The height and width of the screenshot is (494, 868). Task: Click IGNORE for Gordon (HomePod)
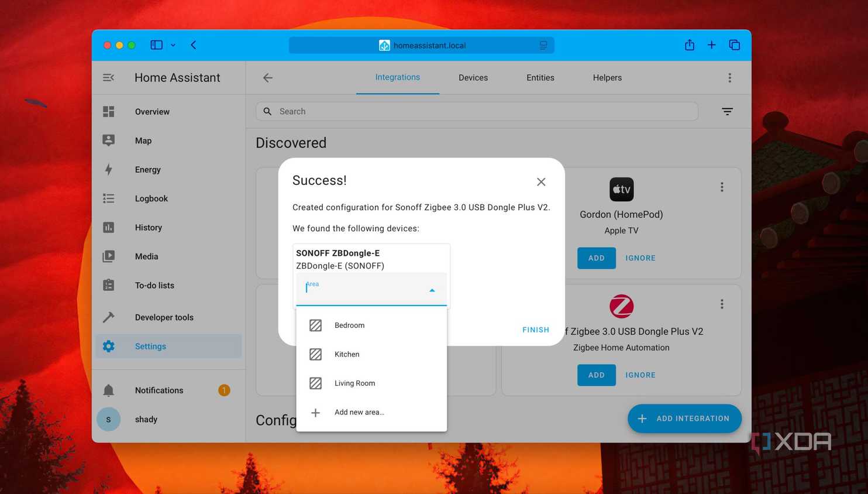click(640, 258)
